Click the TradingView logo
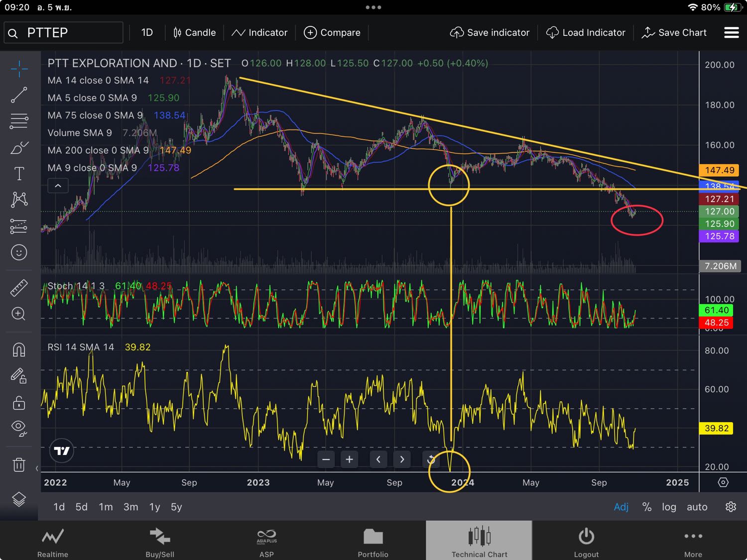 click(62, 451)
